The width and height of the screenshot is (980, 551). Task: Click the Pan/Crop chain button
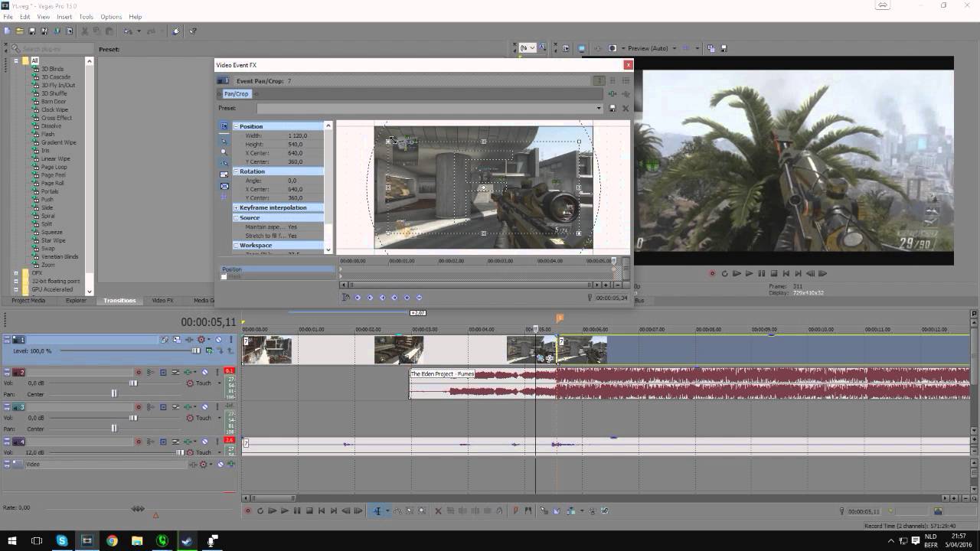pyautogui.click(x=236, y=94)
